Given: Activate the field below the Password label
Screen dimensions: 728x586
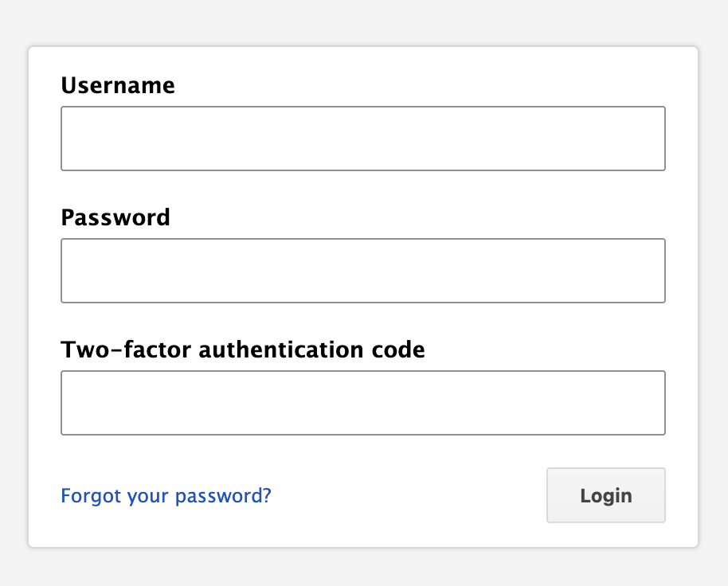Looking at the screenshot, I should [363, 271].
